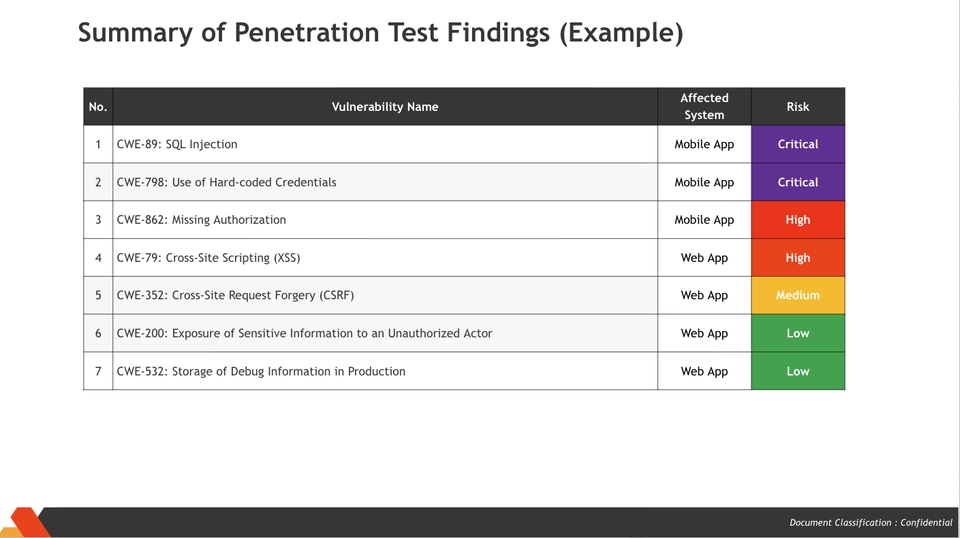Viewport: 960px width, 538px height.
Task: Select the Low risk cell for CWE-532
Action: (x=798, y=371)
